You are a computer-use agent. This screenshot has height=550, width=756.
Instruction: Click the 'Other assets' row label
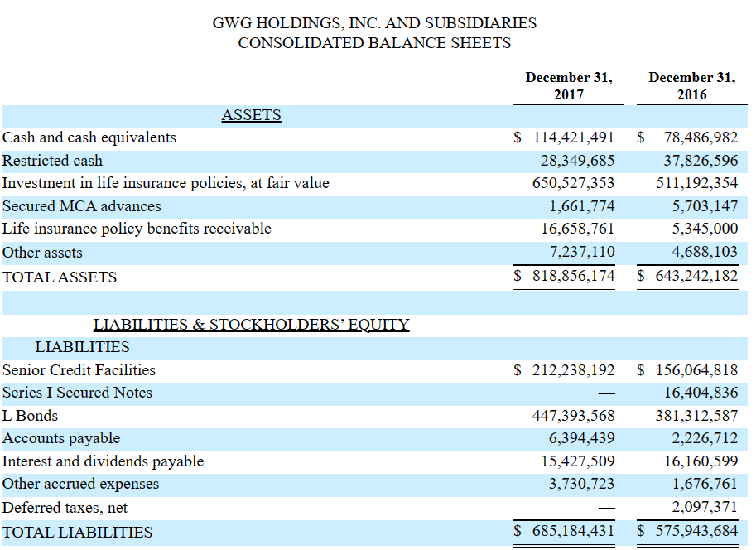point(42,253)
